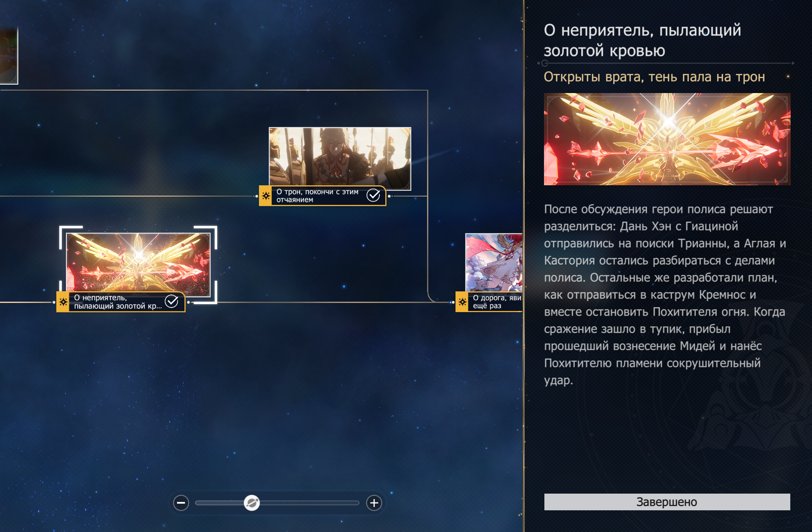Click the star icon on 'О неприятель' node
The height and width of the screenshot is (532, 812).
pos(63,302)
